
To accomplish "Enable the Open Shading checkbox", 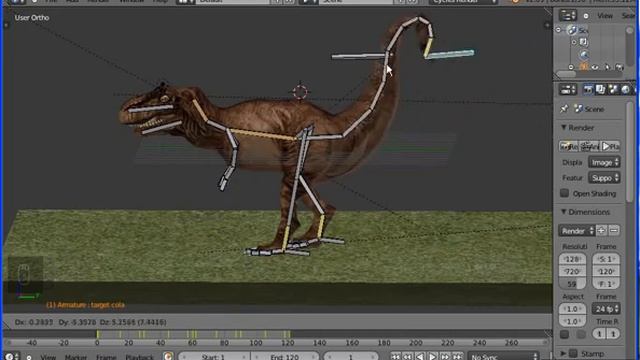I will (564, 193).
